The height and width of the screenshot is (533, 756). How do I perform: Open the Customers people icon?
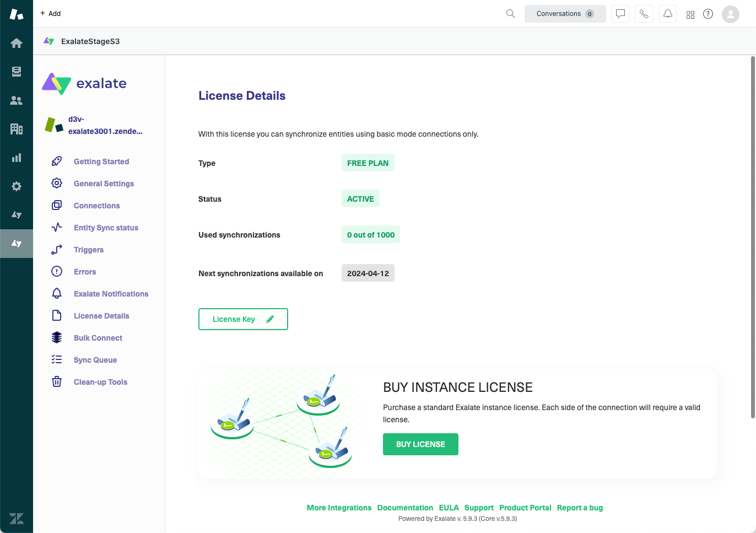click(17, 100)
